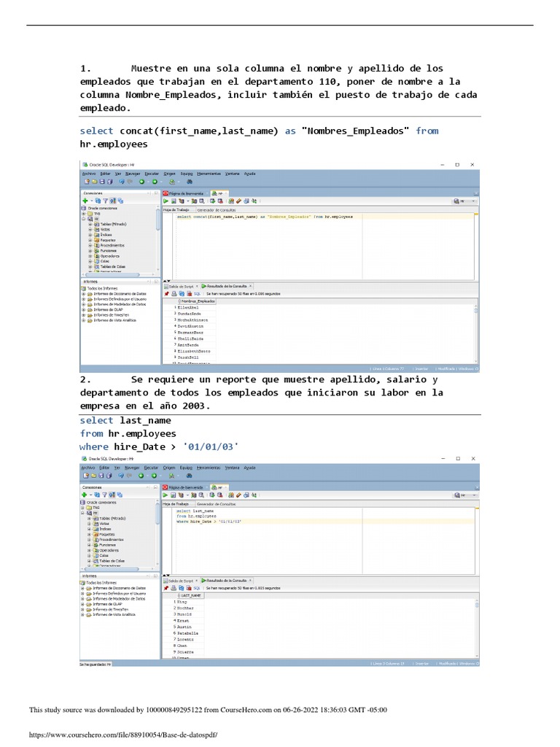560x747 pixels.
Task: Click the SQL icon in the LAST_NAME results toolbar
Action: click(x=197, y=588)
